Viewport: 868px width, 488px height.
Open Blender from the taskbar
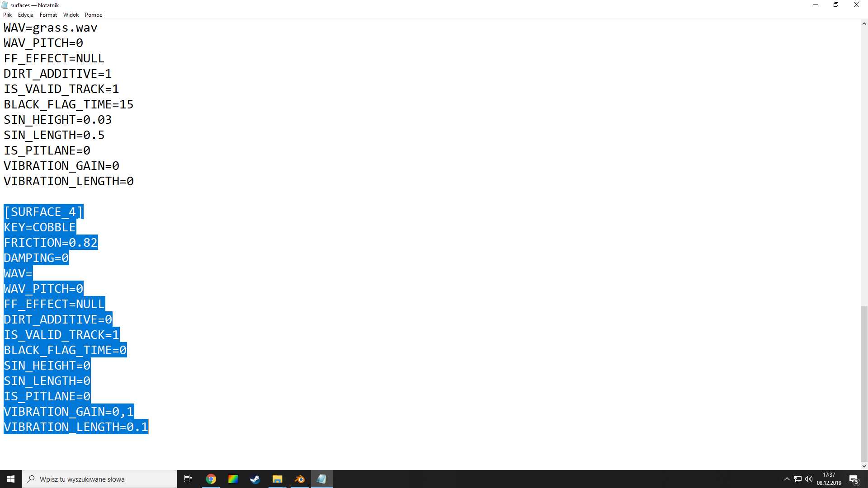299,479
